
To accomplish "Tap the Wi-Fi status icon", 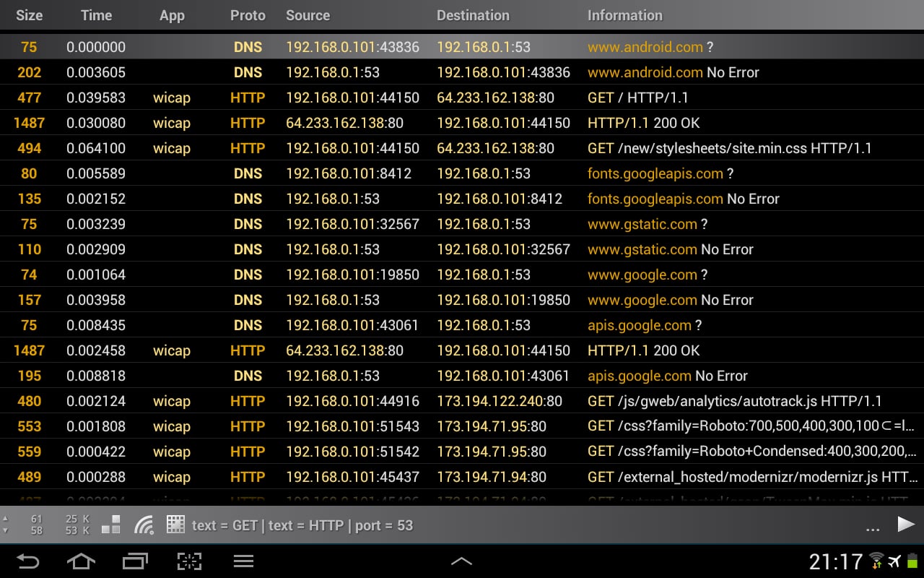I will (x=876, y=561).
